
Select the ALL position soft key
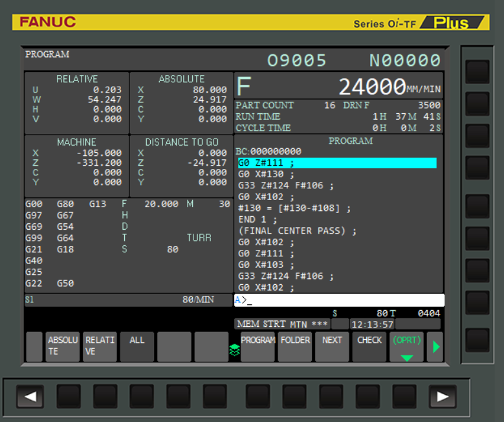tap(137, 346)
